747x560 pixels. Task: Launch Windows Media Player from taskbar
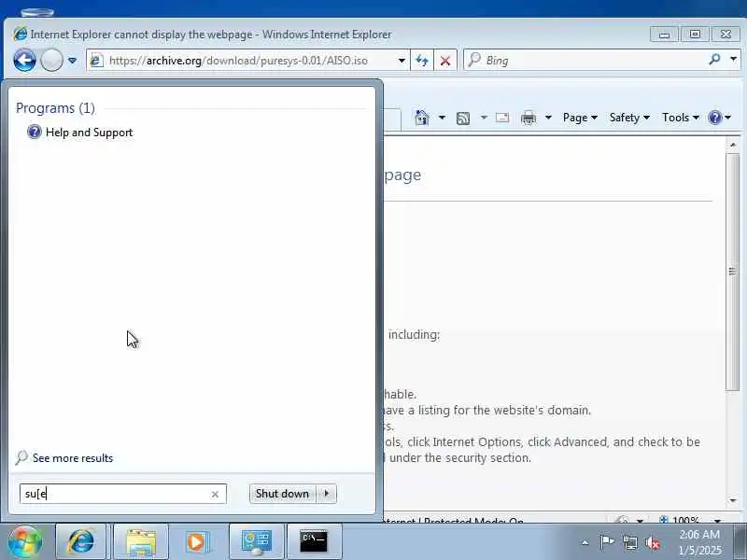[196, 542]
